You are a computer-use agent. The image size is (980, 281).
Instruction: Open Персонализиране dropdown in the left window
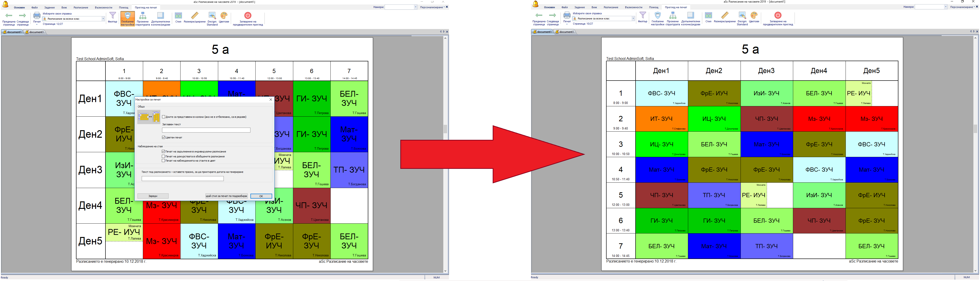pos(432,7)
